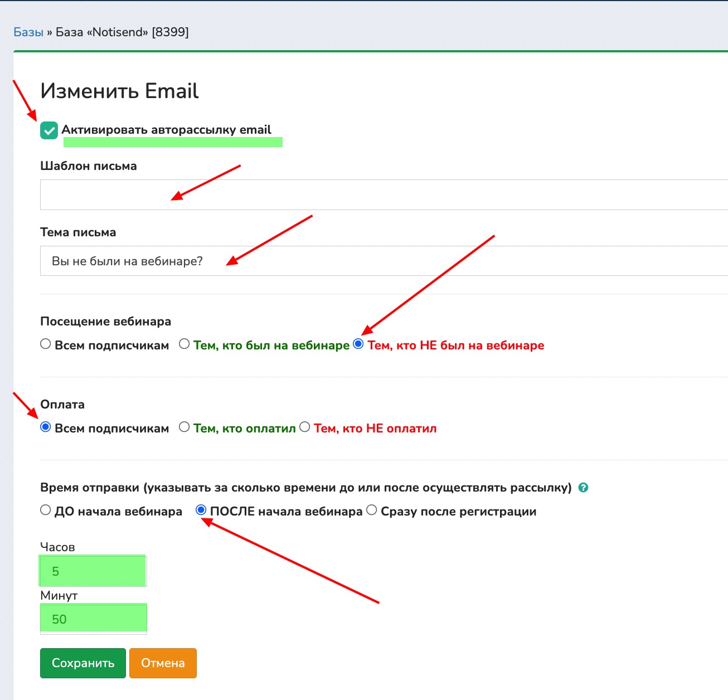Screen dimensions: 728x700
Task: Click the Тема письма subject input field
Action: [384, 261]
